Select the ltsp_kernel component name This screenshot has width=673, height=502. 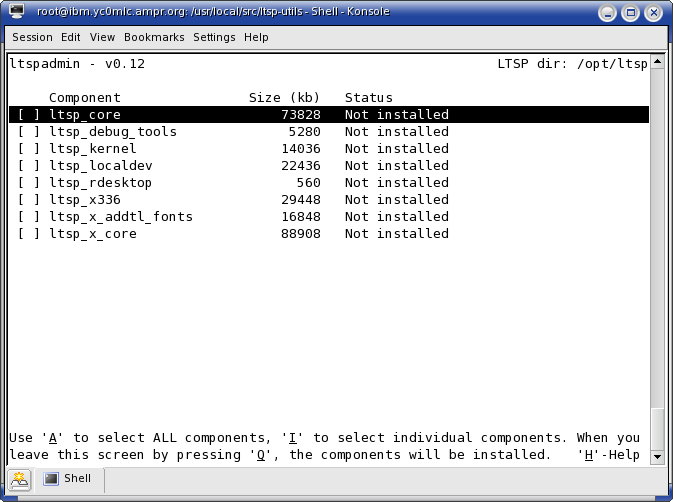93,149
